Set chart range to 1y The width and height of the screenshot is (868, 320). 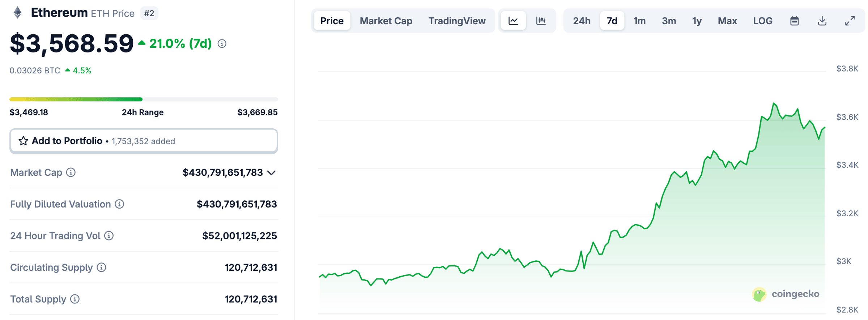click(697, 21)
